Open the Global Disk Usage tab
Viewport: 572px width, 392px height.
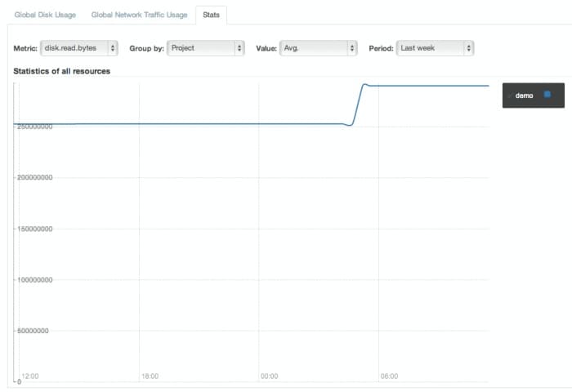pos(45,15)
